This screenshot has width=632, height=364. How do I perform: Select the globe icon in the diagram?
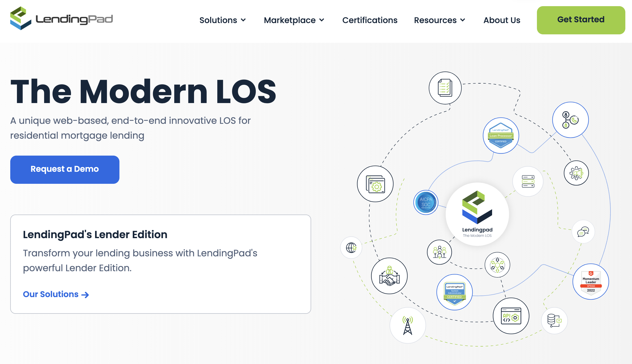tap(351, 248)
